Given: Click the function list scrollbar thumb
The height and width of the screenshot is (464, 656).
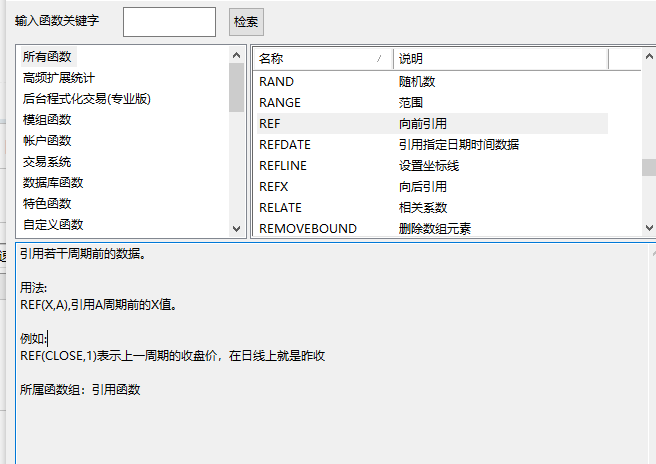Looking at the screenshot, I should coord(649,167).
